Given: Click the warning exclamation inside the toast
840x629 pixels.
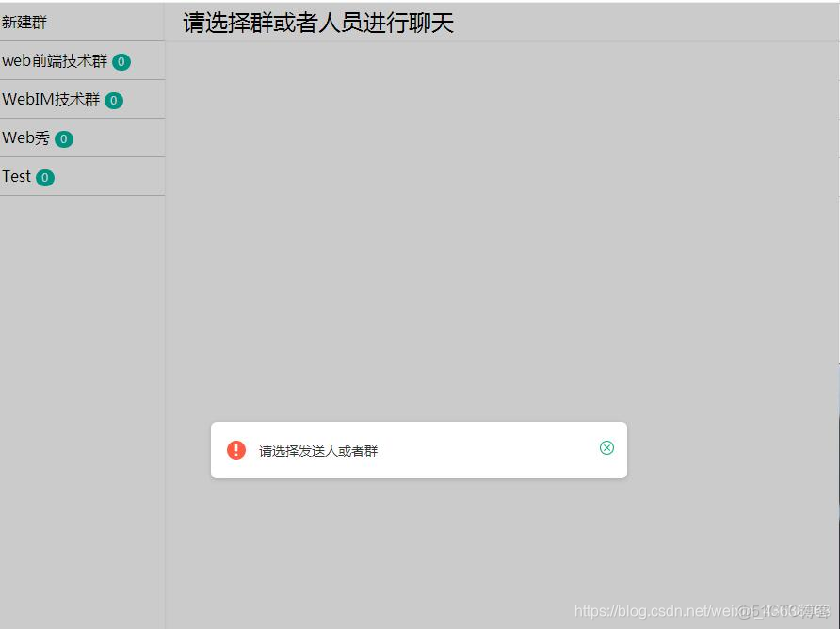Looking at the screenshot, I should coord(236,449).
